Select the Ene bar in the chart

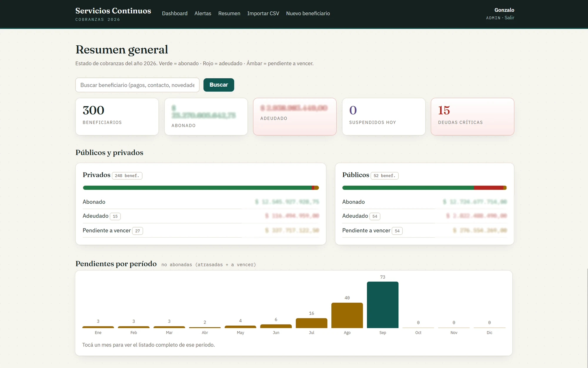pos(98,327)
